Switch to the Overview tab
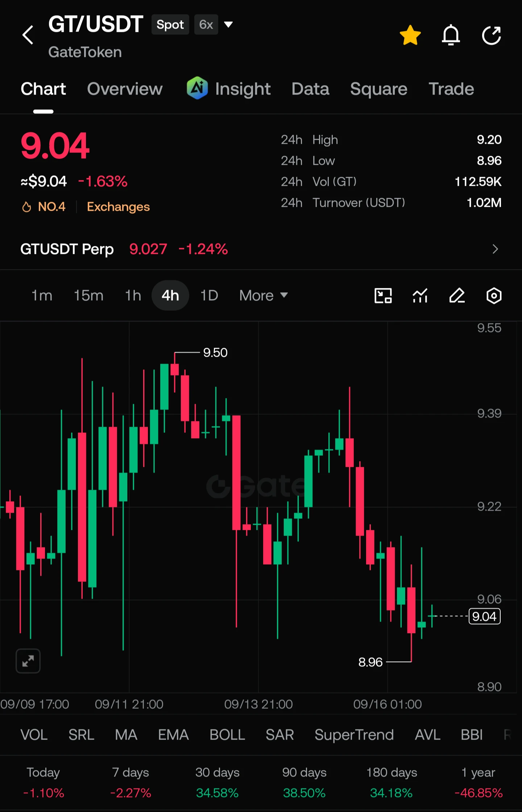The height and width of the screenshot is (812, 522). point(125,89)
